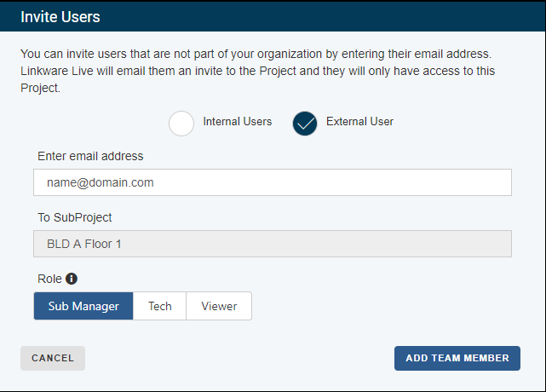The height and width of the screenshot is (392, 546).
Task: Click the Enter email address label
Action: click(90, 156)
